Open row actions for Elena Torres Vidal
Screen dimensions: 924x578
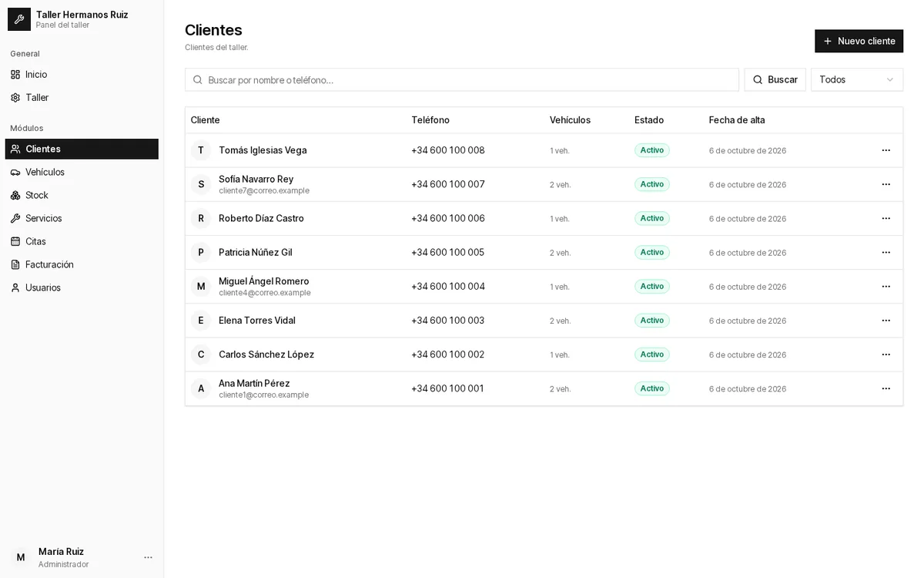(885, 321)
